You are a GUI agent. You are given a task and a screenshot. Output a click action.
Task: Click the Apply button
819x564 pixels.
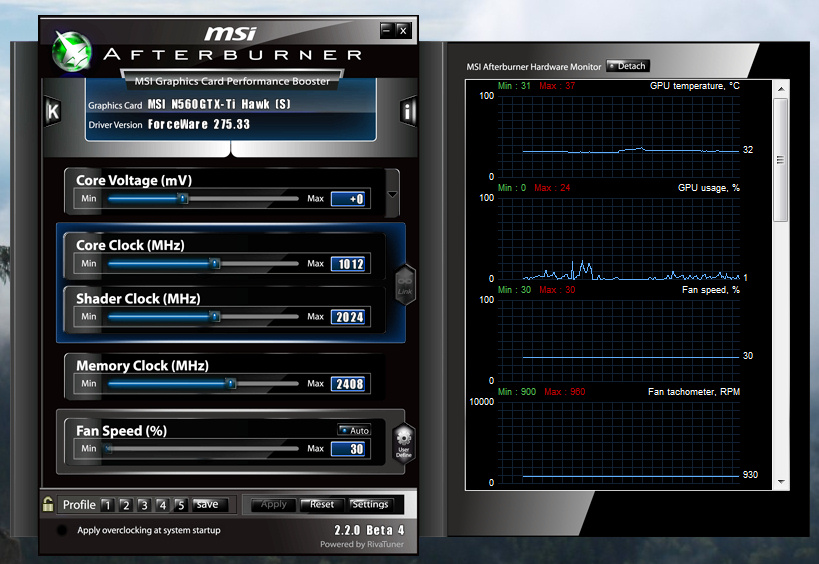tap(273, 504)
